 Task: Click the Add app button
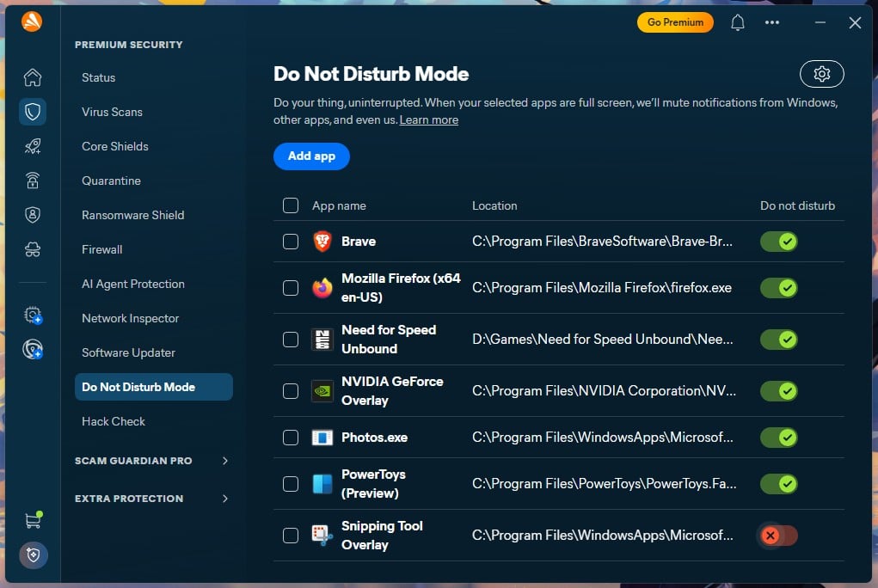(311, 156)
